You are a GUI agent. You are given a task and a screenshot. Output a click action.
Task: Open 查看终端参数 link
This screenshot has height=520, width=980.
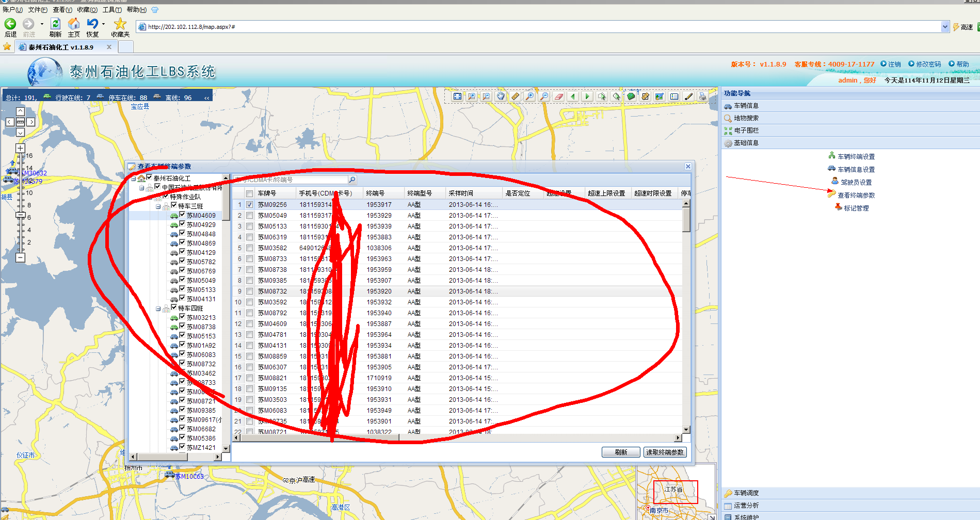pyautogui.click(x=856, y=195)
